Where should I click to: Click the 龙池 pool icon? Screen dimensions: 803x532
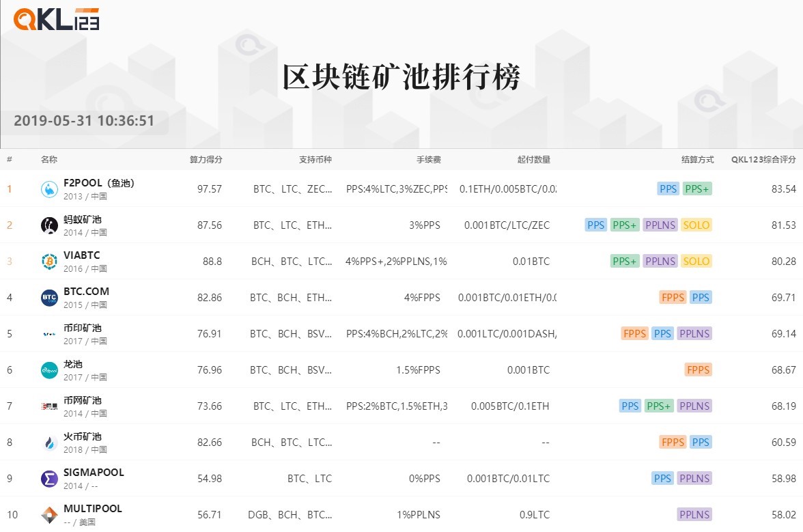click(x=49, y=370)
